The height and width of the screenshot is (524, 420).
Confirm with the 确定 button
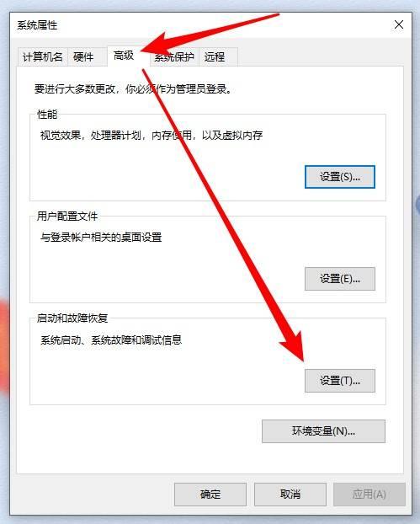(210, 494)
